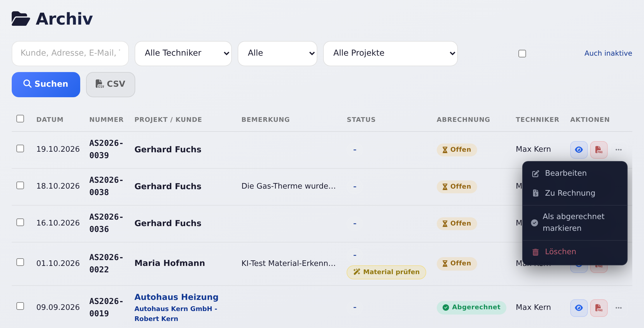
Task: Click the Abgerechnet badge for AS2026-0019
Action: point(472,307)
